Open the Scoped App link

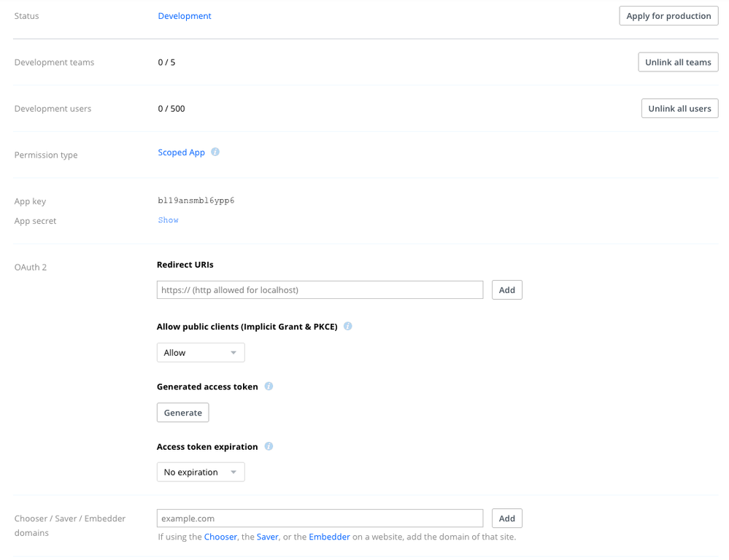click(x=181, y=152)
